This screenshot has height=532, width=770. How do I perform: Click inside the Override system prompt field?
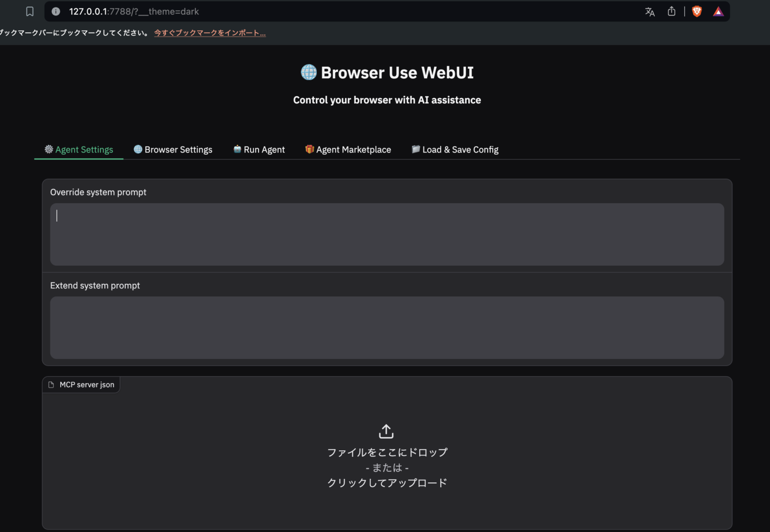coord(386,234)
